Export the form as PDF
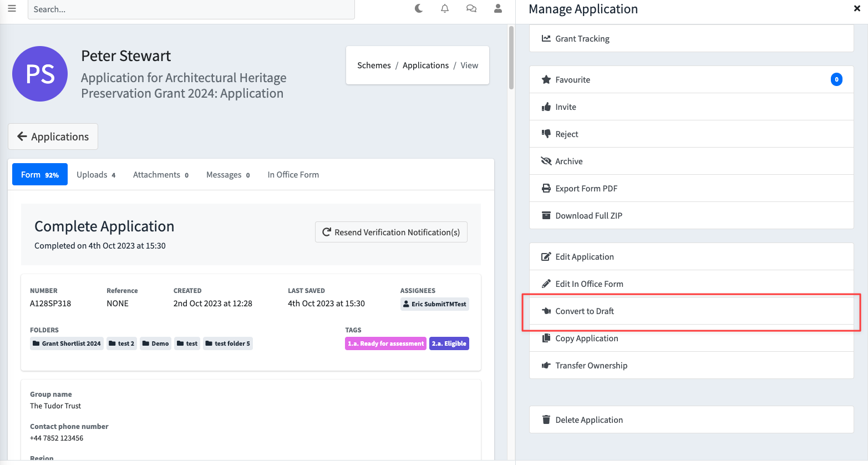The height and width of the screenshot is (465, 868). click(586, 189)
